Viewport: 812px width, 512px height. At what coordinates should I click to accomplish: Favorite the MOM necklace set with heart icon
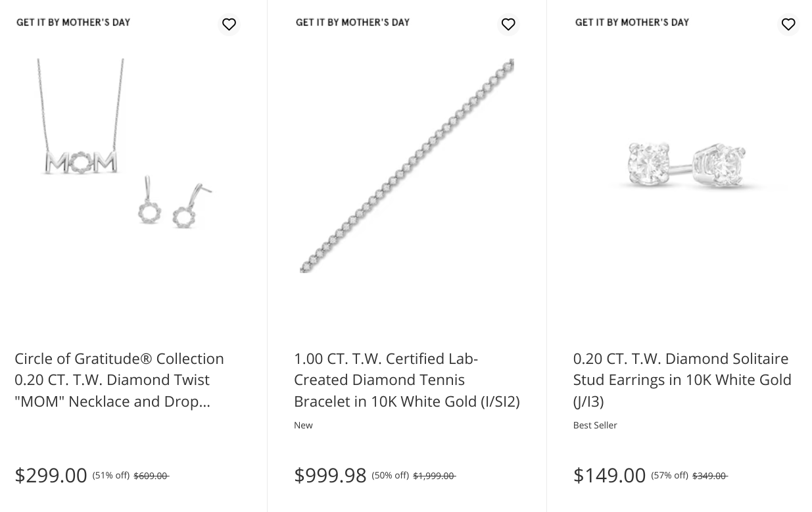tap(229, 24)
